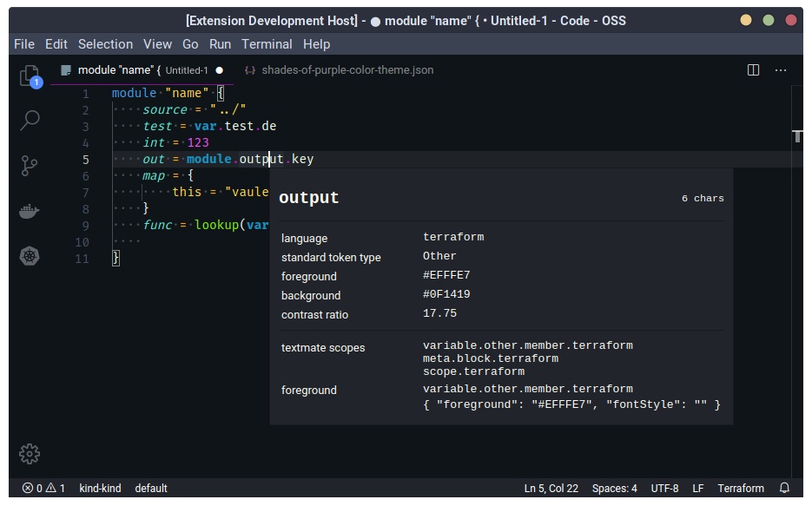Screen dimensions: 812x506
Task: Open the File menu
Action: click(24, 44)
